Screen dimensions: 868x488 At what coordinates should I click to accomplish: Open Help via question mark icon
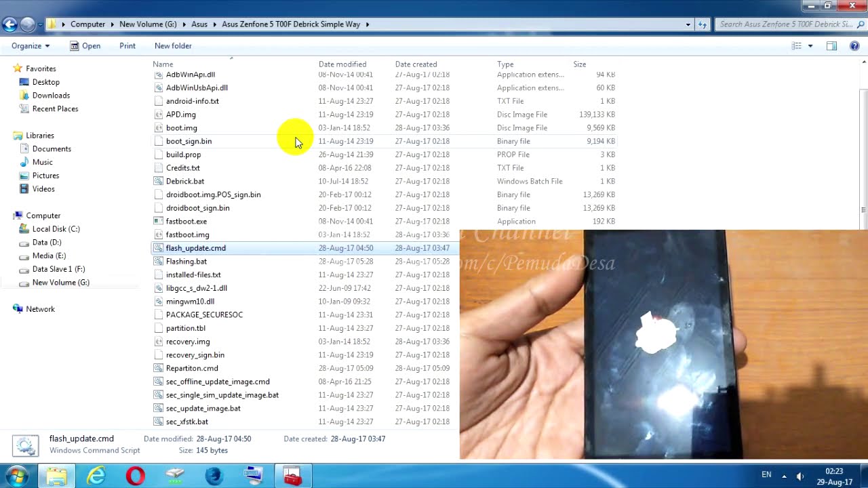(x=854, y=46)
